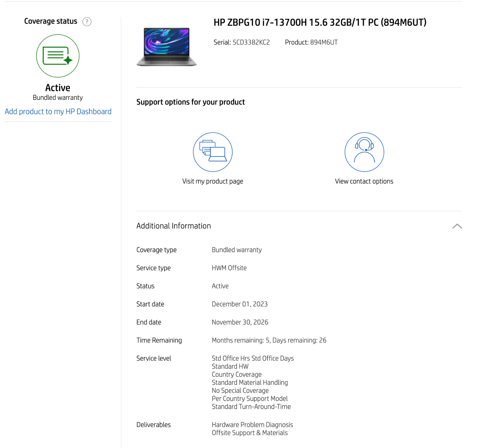The height and width of the screenshot is (448, 477).
Task: Click the Service type label
Action: [154, 268]
